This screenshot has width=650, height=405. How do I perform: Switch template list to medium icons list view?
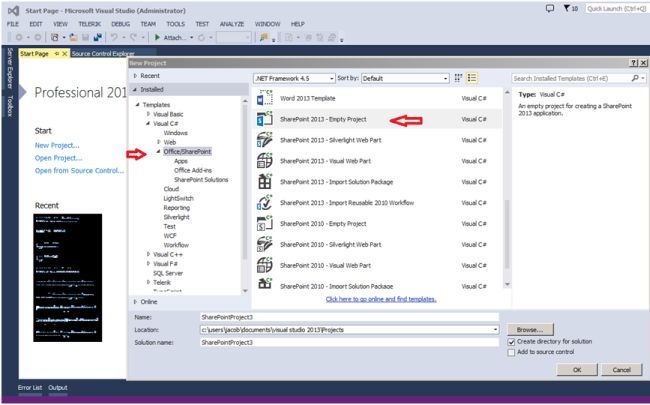click(x=472, y=78)
